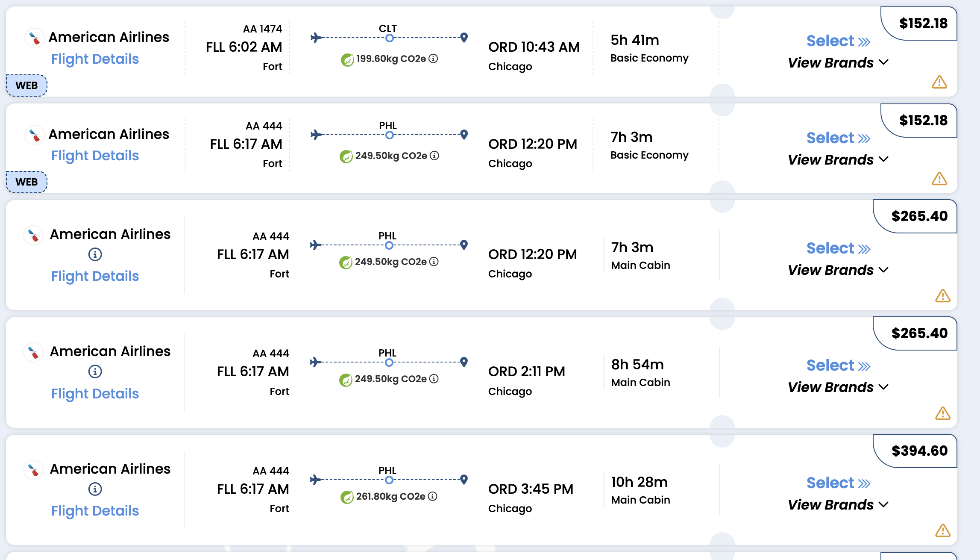The image size is (980, 560).
Task: Expand View Brands on 10h 28m flight
Action: pyautogui.click(x=838, y=504)
